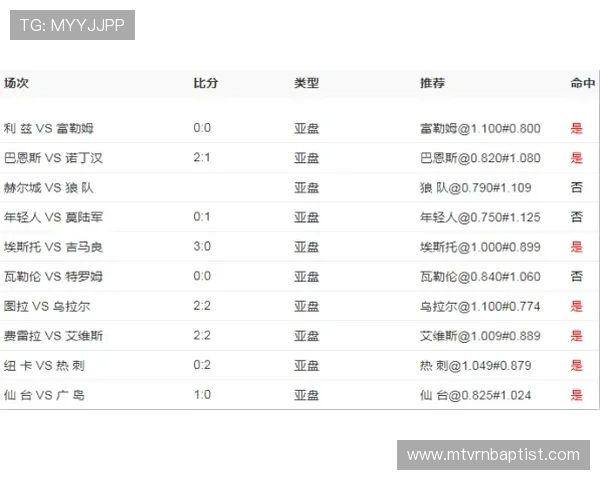Image resolution: width=600 pixels, height=480 pixels.
Task: Click the red 是 in 利兹 row
Action: [577, 128]
